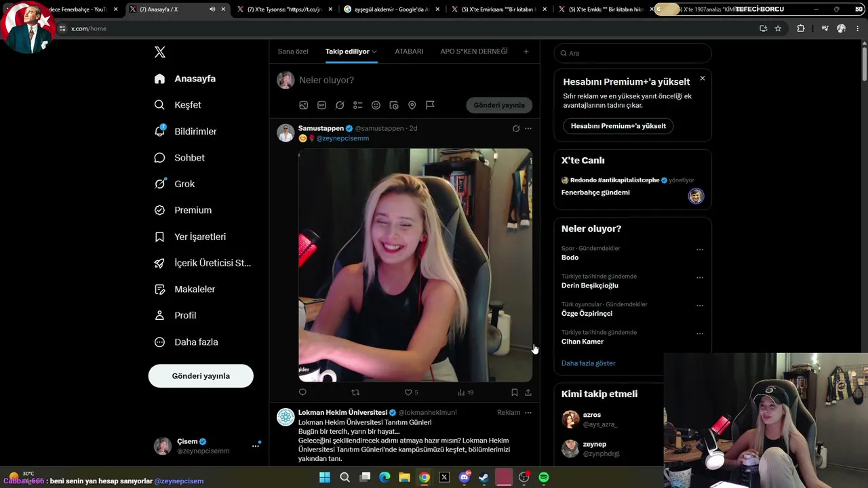Open more options on Lokman Hekim ad
The height and width of the screenshot is (488, 868).
(x=528, y=412)
